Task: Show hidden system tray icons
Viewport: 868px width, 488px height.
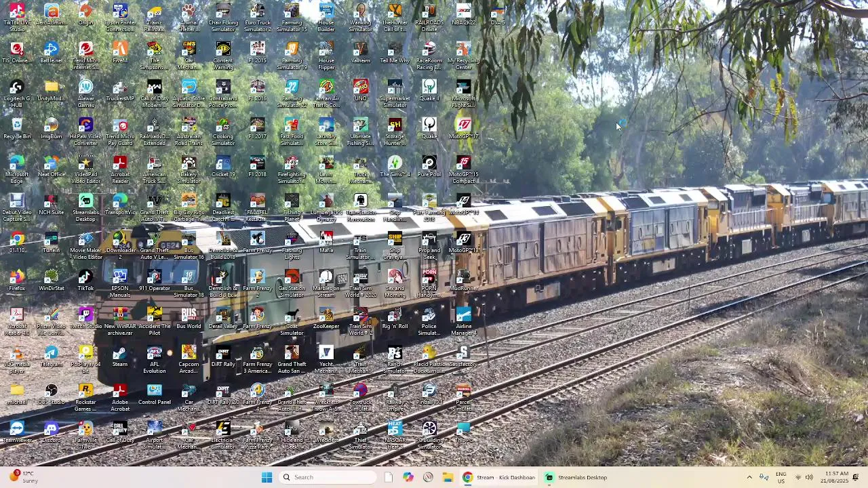Action: click(x=749, y=477)
